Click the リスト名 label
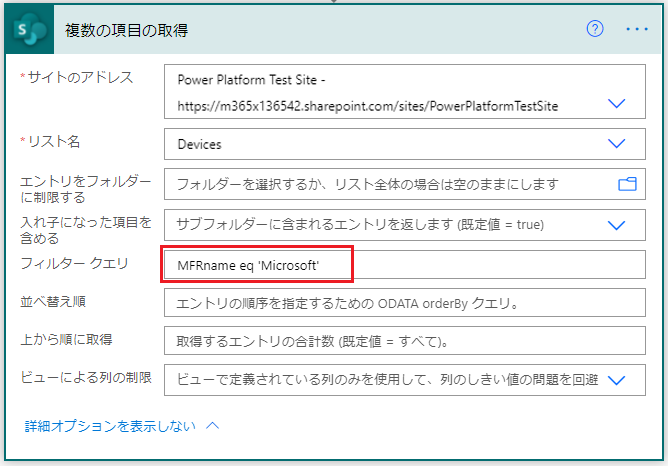This screenshot has width=668, height=466. [54, 141]
